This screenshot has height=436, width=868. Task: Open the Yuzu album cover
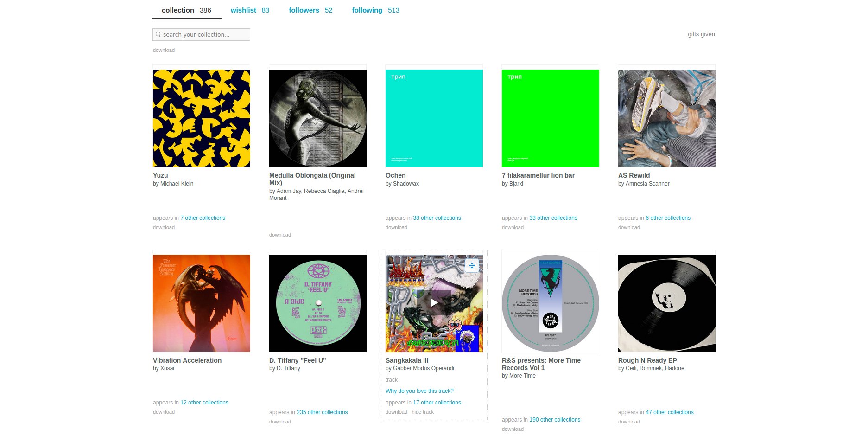(x=202, y=118)
